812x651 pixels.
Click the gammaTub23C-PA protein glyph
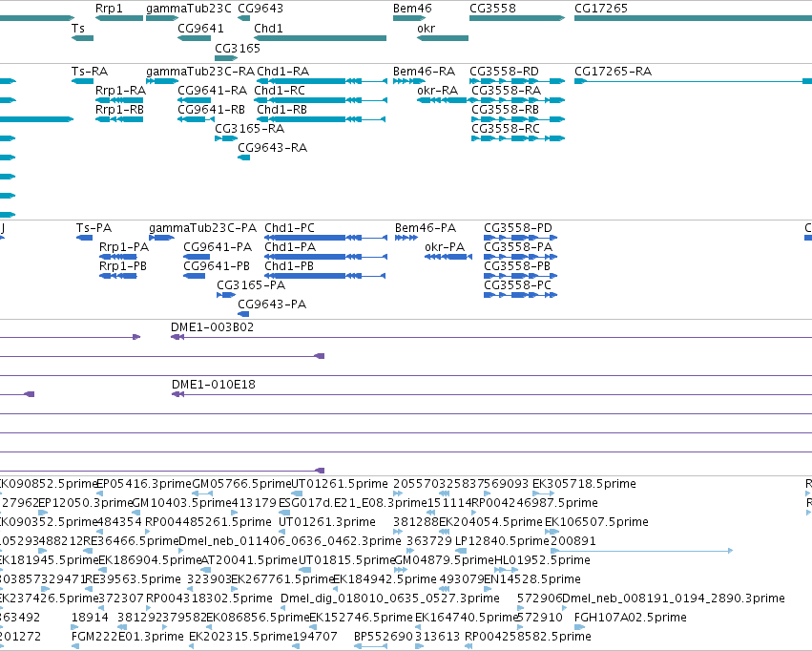tap(161, 238)
